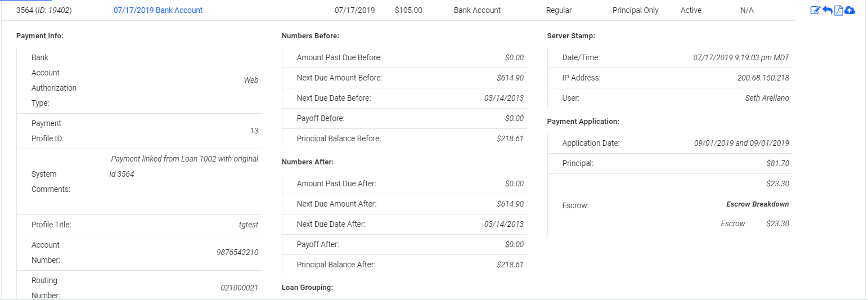Click the Next Due Amount Before value
The image size is (868, 300).
click(x=510, y=78)
